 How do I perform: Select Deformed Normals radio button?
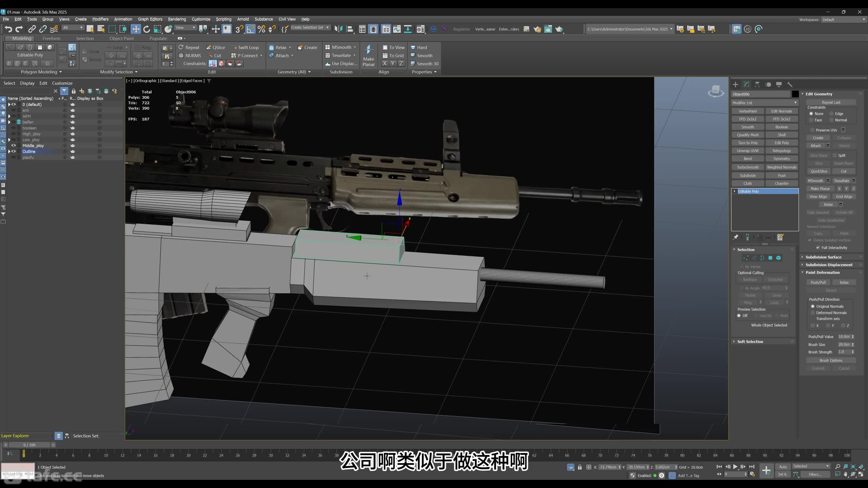pos(813,313)
